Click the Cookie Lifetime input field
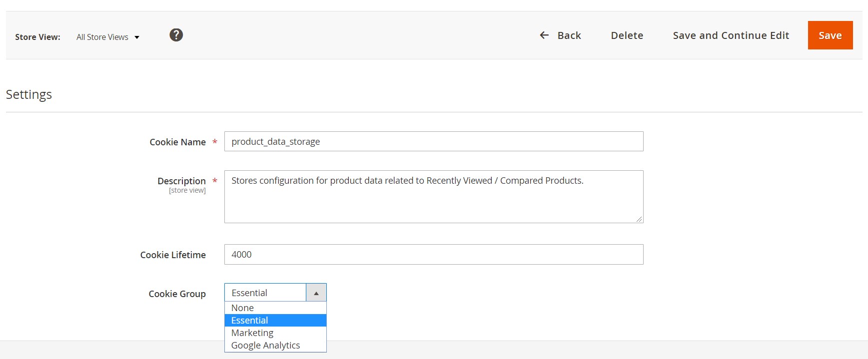Image resolution: width=868 pixels, height=359 pixels. pos(433,255)
